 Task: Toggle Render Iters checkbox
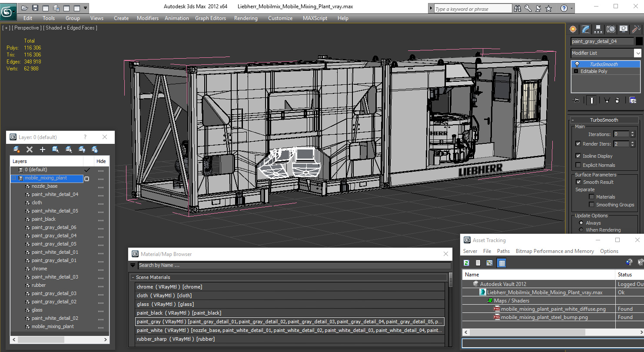tap(578, 144)
